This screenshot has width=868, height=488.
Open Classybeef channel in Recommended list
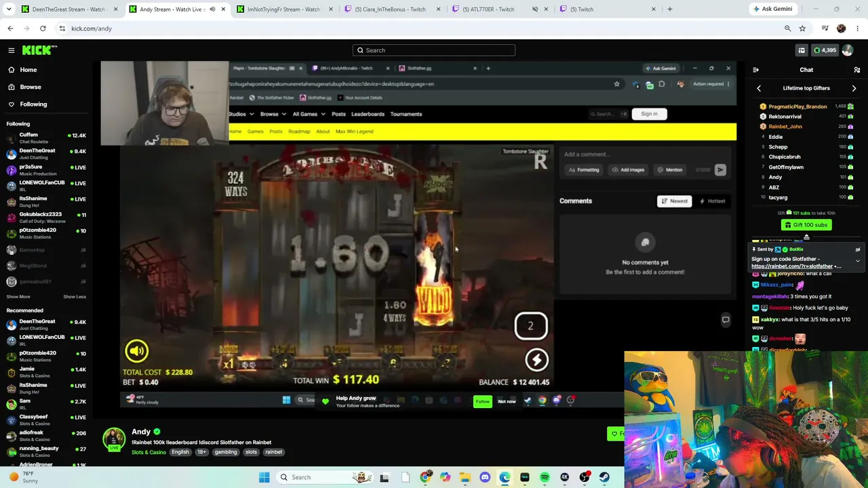point(46,419)
